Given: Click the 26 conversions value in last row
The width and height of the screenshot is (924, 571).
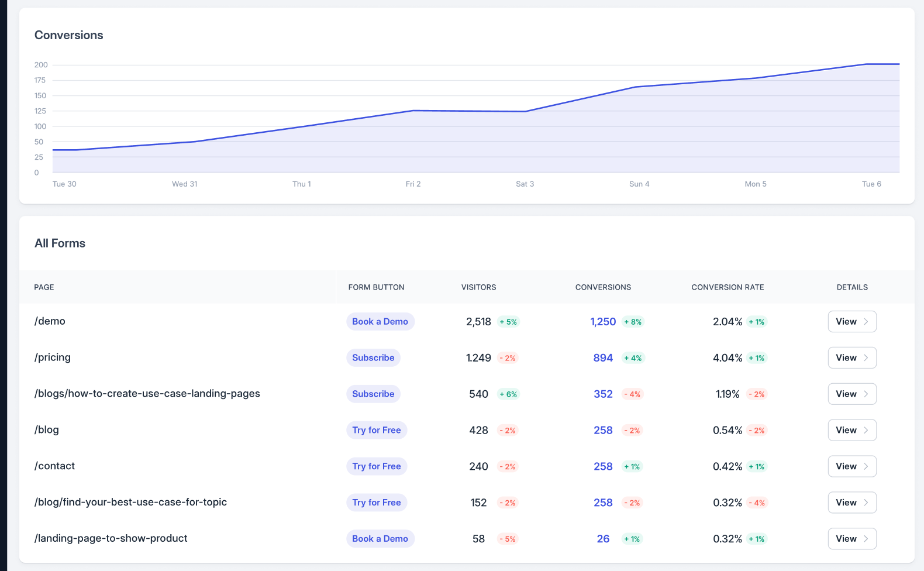Looking at the screenshot, I should coord(603,539).
